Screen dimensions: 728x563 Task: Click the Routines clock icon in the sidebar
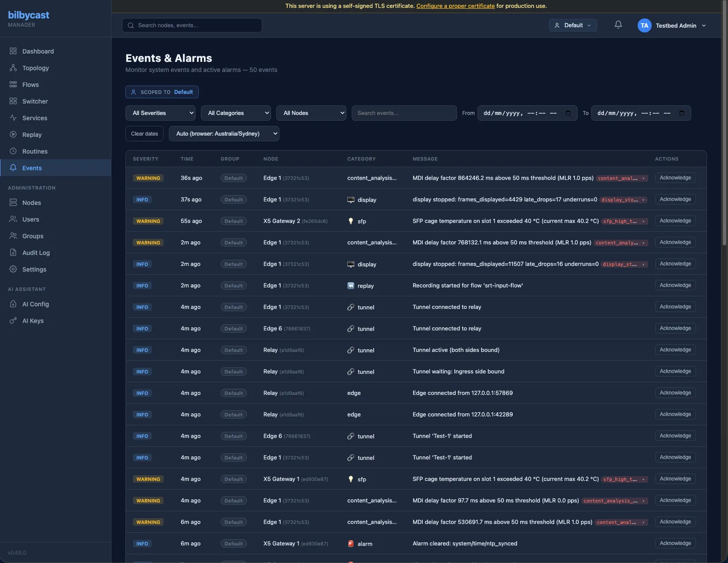(13, 151)
